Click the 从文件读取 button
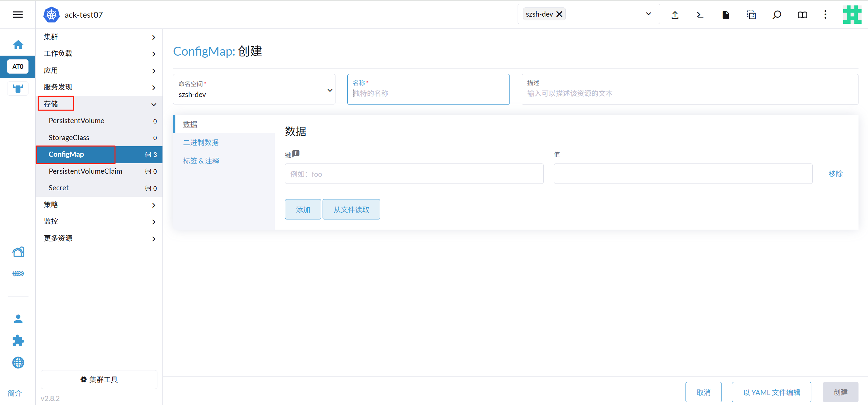Screen dimensions: 868x405 point(351,209)
